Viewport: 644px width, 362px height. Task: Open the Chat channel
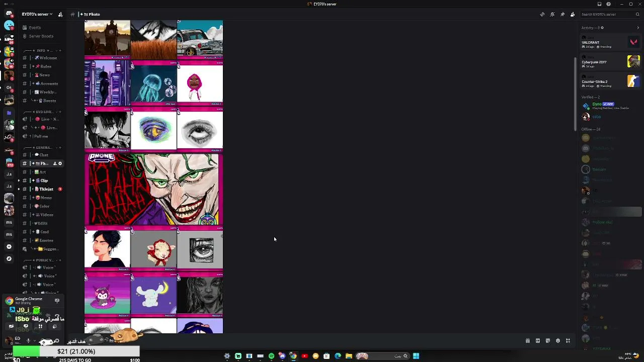(42, 155)
